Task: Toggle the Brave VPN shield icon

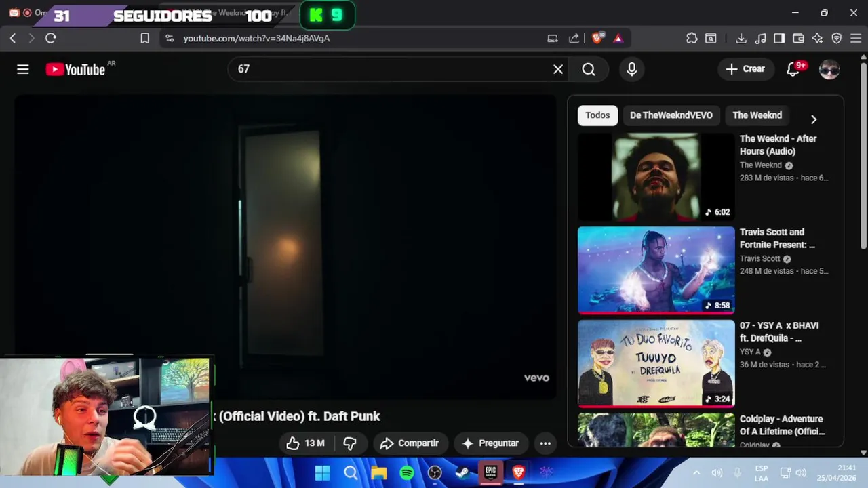Action: click(x=836, y=39)
